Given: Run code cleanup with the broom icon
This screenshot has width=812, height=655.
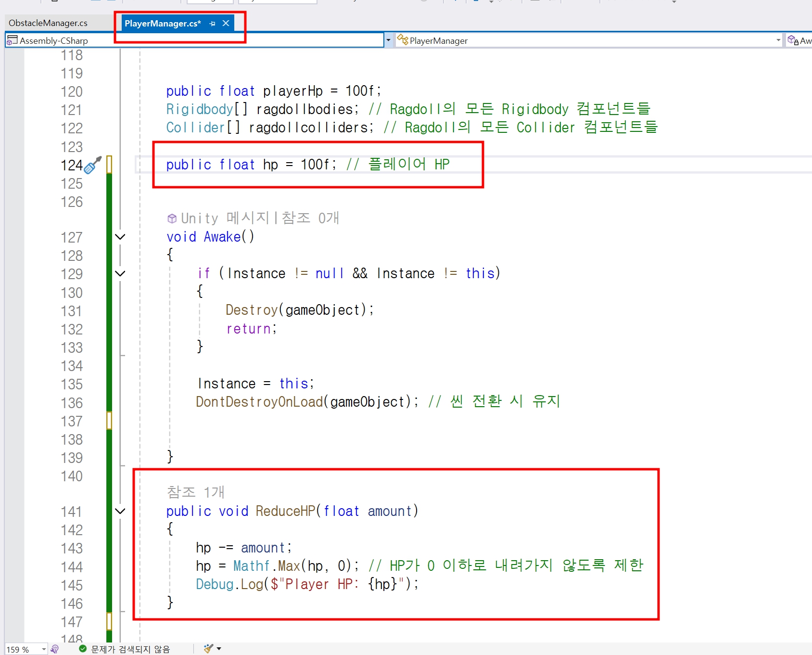Looking at the screenshot, I should coord(208,649).
